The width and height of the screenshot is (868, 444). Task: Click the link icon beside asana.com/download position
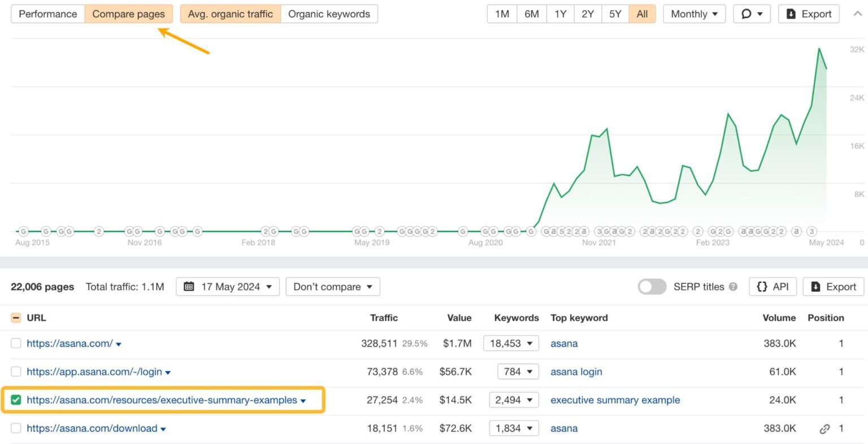coord(825,428)
